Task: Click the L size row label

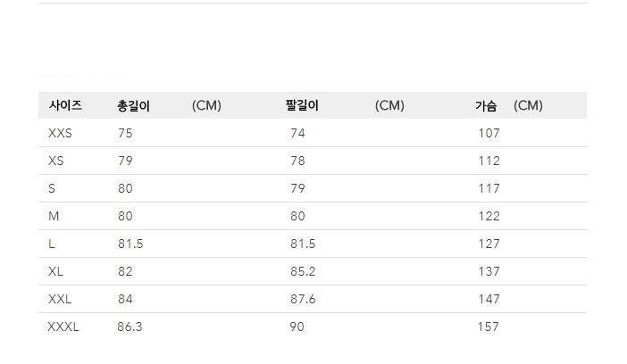Action: click(52, 244)
